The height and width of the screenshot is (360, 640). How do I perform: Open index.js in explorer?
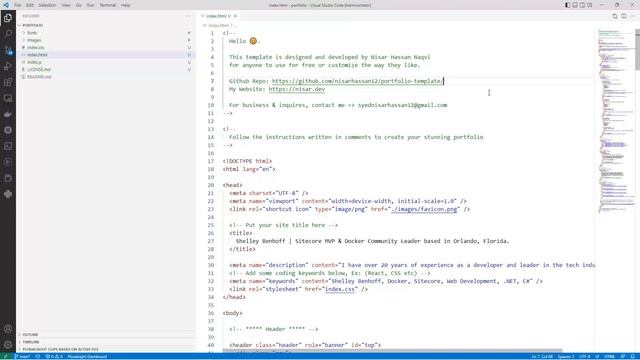point(106,62)
